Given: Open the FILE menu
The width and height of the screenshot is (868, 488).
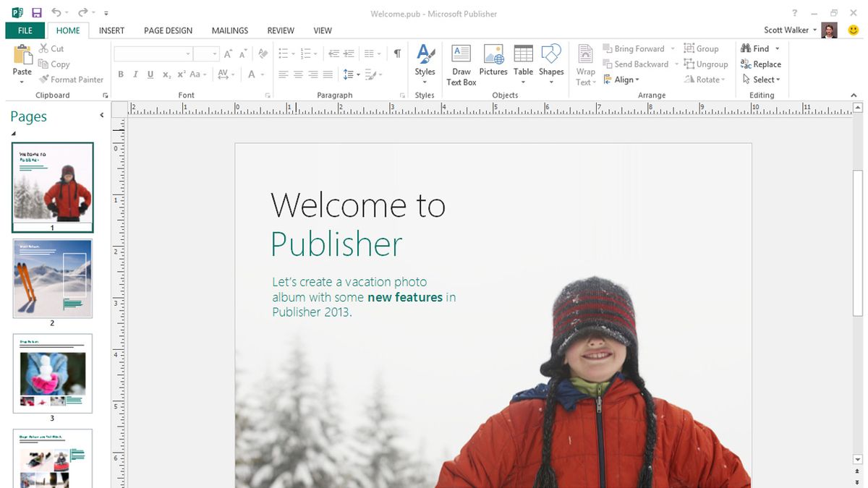Looking at the screenshot, I should click(x=25, y=30).
